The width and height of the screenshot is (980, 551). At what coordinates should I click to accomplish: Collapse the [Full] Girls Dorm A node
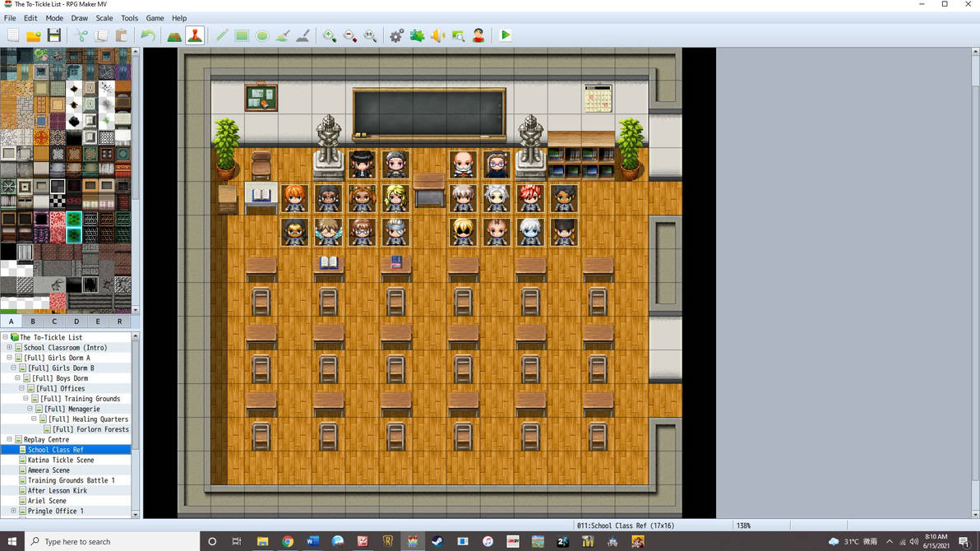click(9, 358)
